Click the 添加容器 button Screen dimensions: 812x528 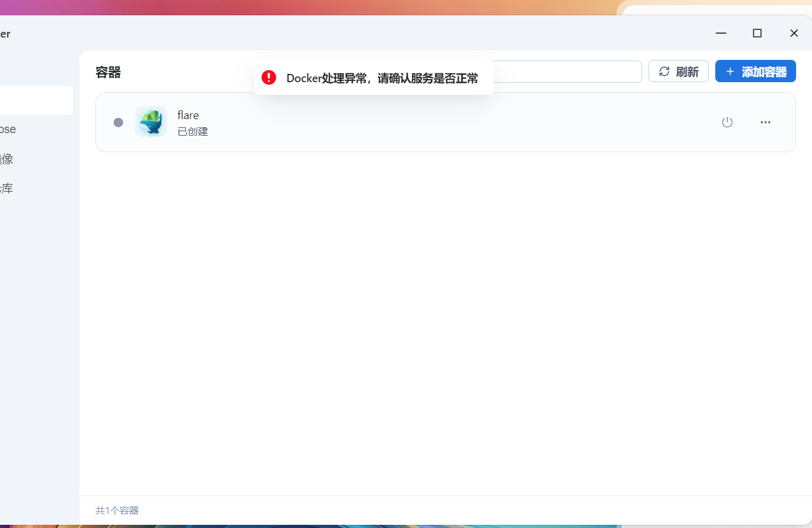click(x=755, y=71)
